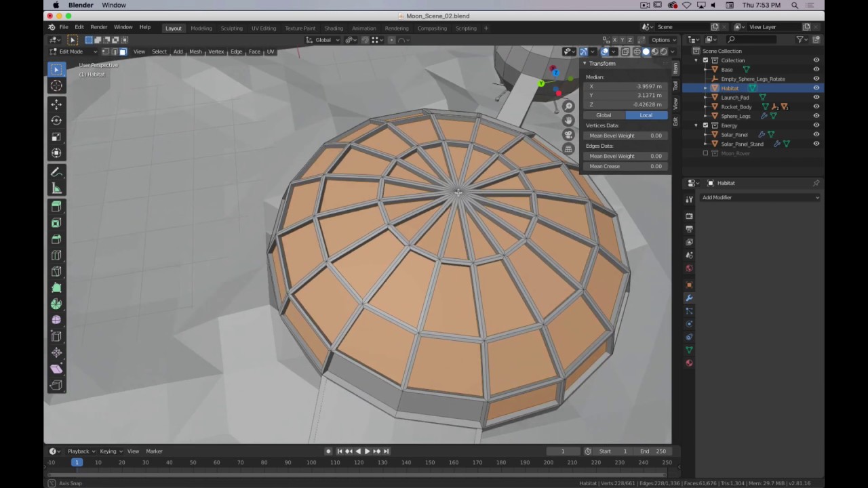Switch median coordinates to Global
This screenshot has width=868, height=488.
604,115
